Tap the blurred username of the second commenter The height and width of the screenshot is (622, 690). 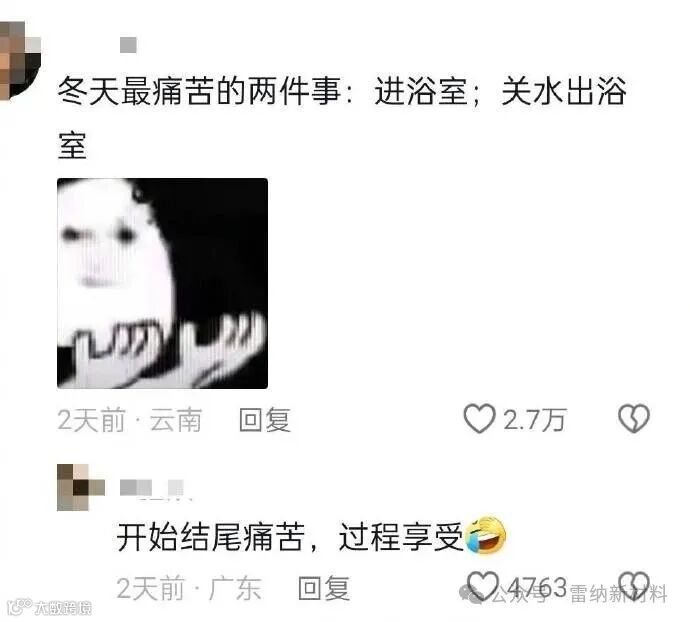(152, 488)
